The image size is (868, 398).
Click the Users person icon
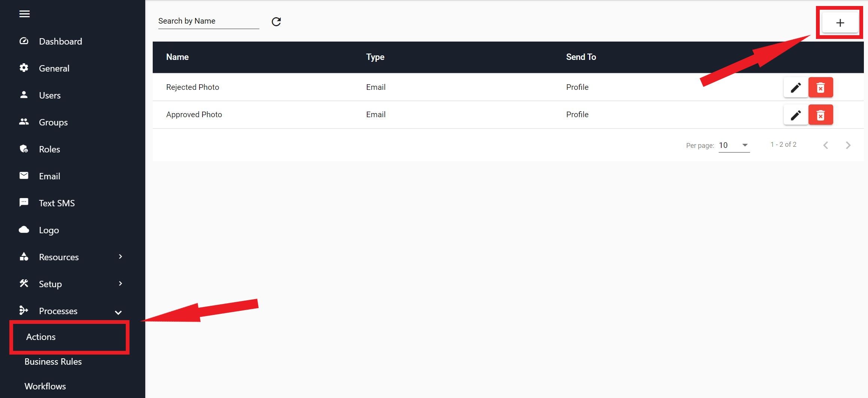tap(24, 95)
